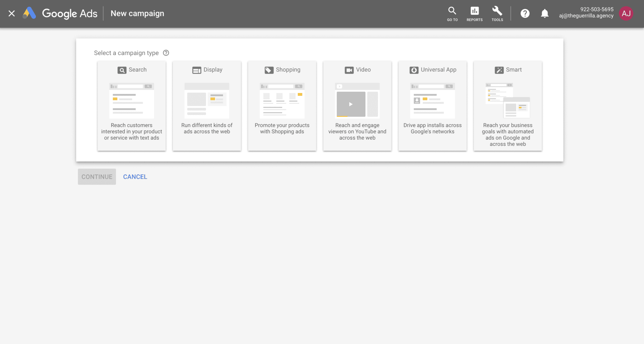644x344 pixels.
Task: Click the 'Select a campaign type' heading
Action: (x=126, y=53)
